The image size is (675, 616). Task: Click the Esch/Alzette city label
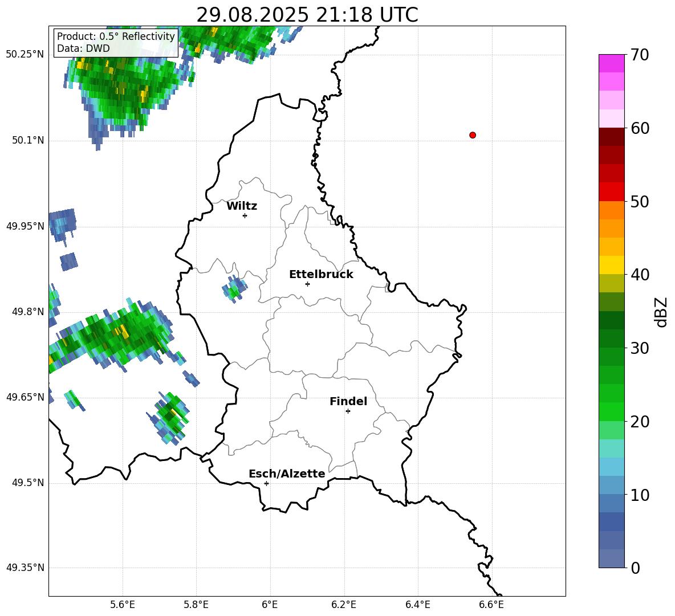[x=287, y=474]
